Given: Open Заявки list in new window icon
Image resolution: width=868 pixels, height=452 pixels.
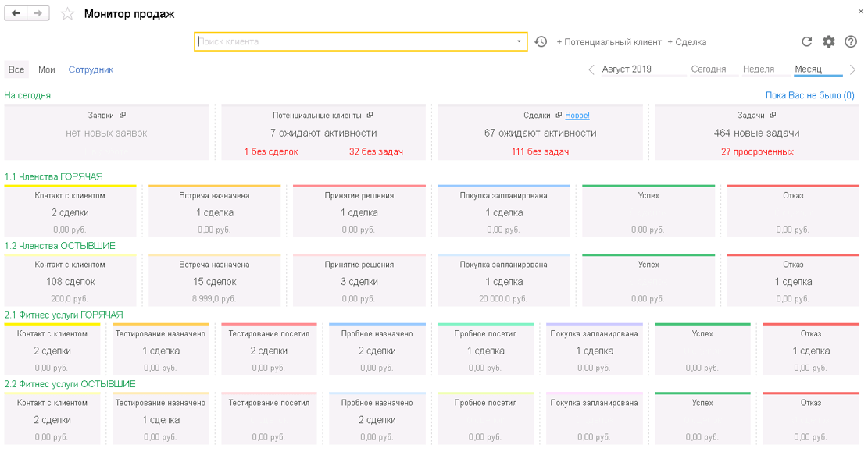Looking at the screenshot, I should (x=123, y=115).
